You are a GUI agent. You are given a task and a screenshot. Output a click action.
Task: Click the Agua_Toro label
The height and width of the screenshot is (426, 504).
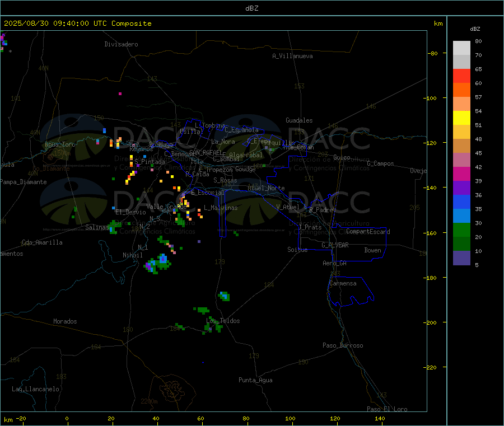point(60,144)
